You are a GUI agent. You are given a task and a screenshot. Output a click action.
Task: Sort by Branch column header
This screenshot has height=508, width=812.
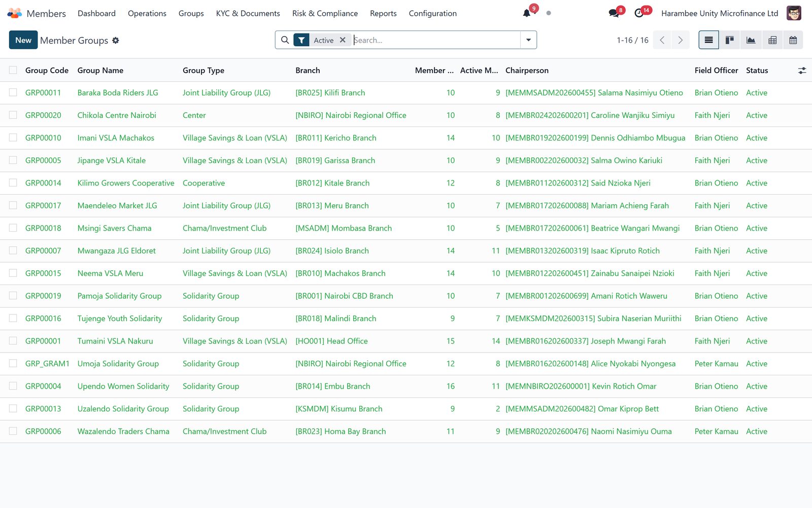[308, 71]
